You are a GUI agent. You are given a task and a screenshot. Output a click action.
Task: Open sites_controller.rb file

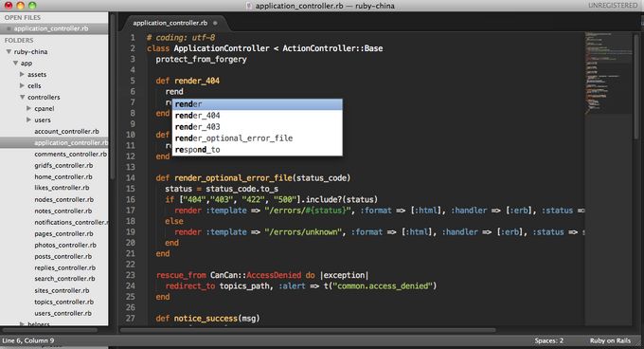(62, 290)
